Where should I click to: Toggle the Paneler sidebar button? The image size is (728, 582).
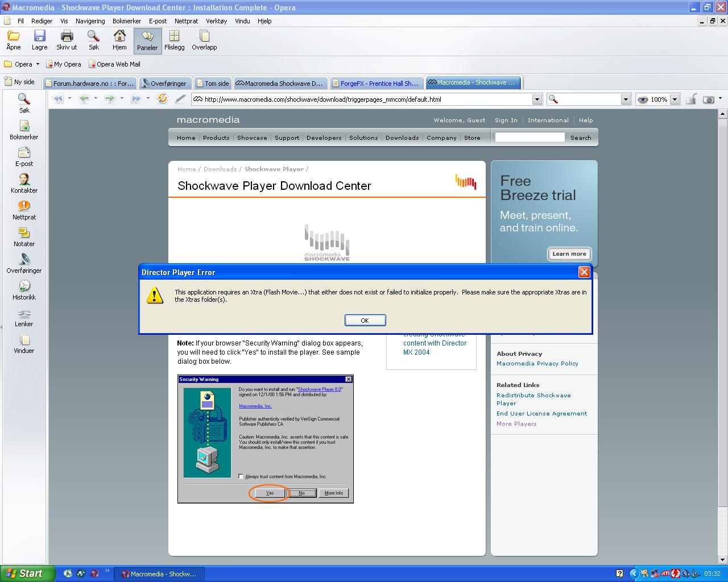(147, 40)
